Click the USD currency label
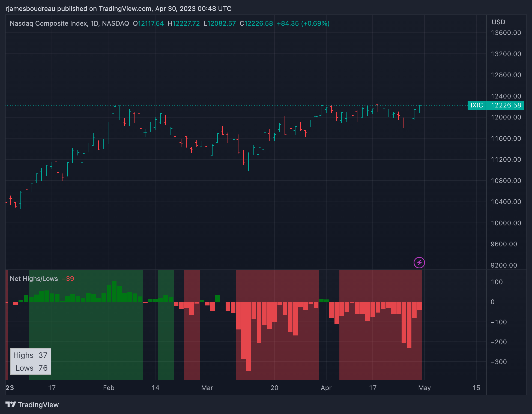This screenshot has height=414, width=532. tap(498, 22)
